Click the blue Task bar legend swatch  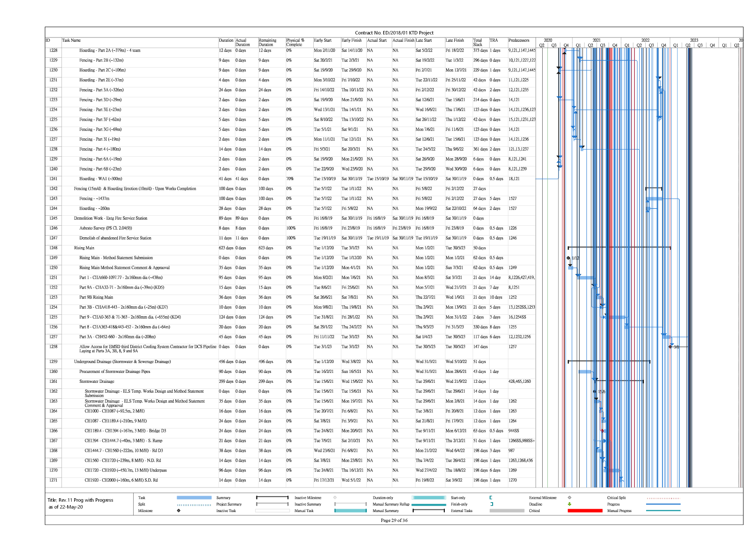[194, 498]
